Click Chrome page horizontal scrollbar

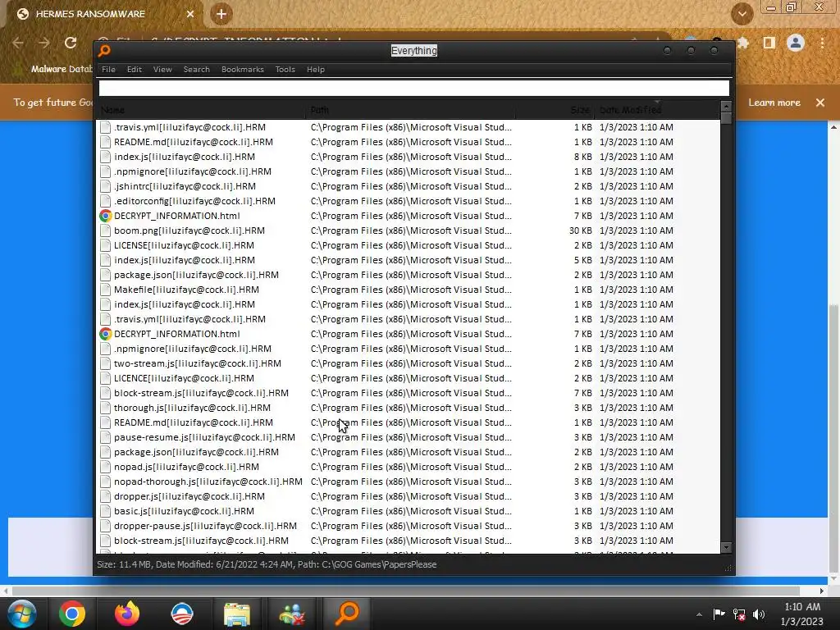(405, 591)
